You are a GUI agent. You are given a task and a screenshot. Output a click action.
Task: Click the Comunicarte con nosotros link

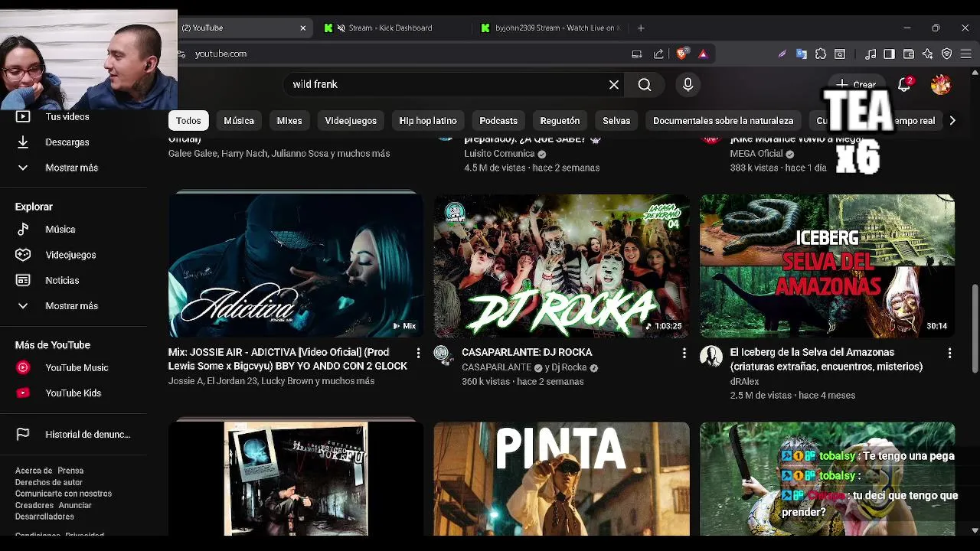64,494
